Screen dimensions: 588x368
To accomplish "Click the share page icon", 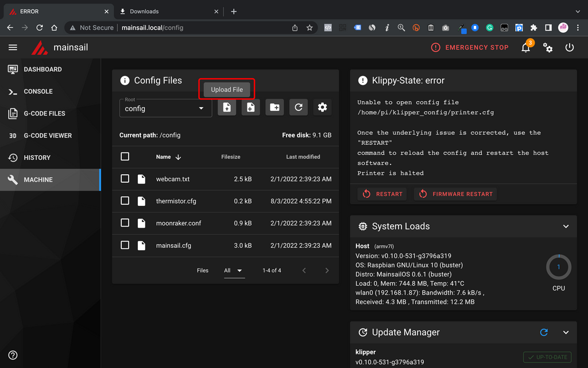I will [295, 28].
